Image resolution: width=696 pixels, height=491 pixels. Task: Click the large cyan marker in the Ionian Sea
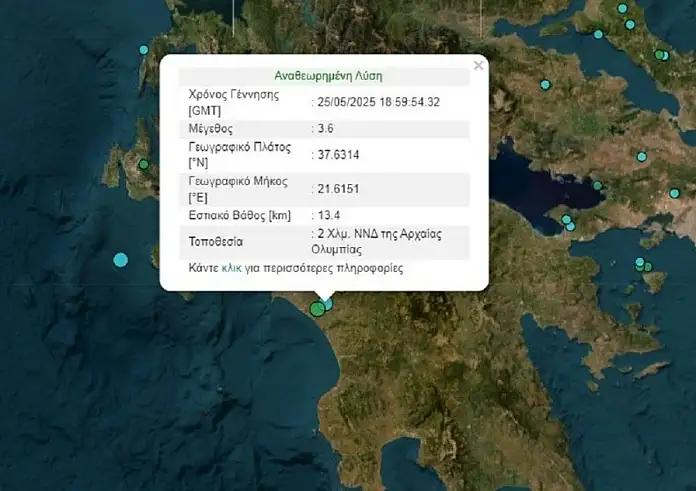pyautogui.click(x=121, y=260)
